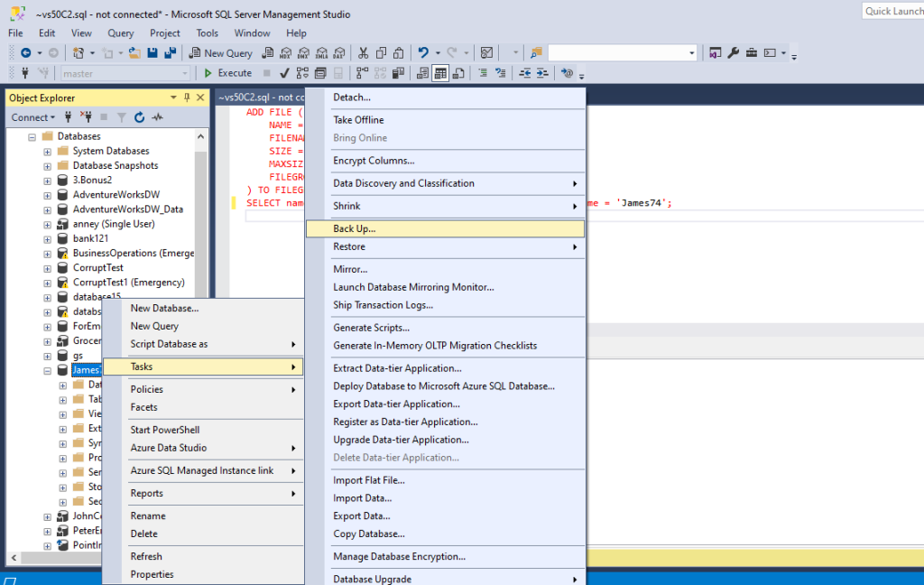
Task: Click the Filter funnel icon in Object Explorer
Action: [x=122, y=117]
